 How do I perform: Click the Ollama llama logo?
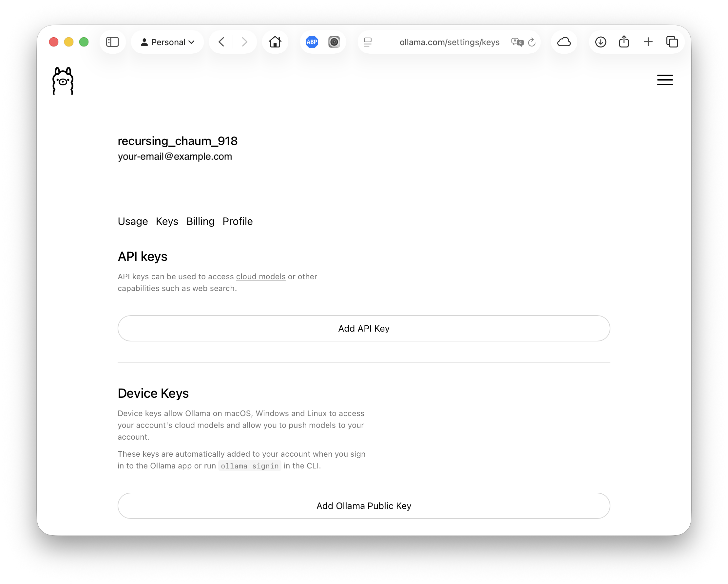63,81
